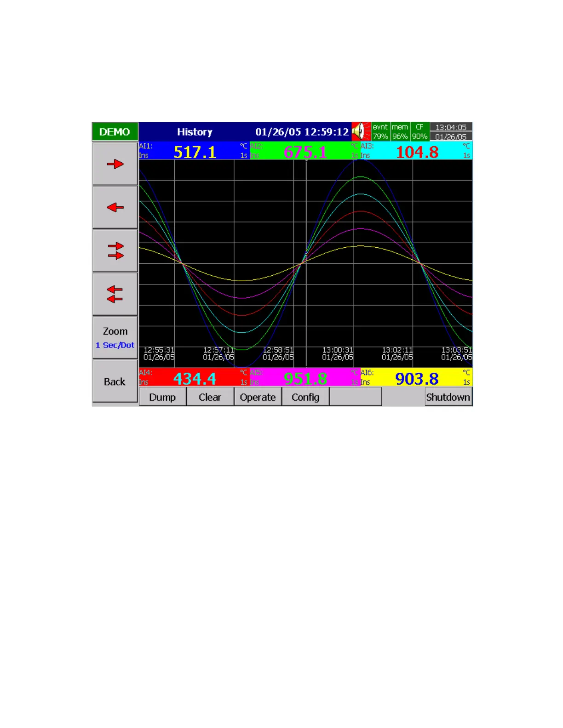Image resolution: width=563 pixels, height=728 pixels.
Task: Click the single right arrow button
Action: 115,164
